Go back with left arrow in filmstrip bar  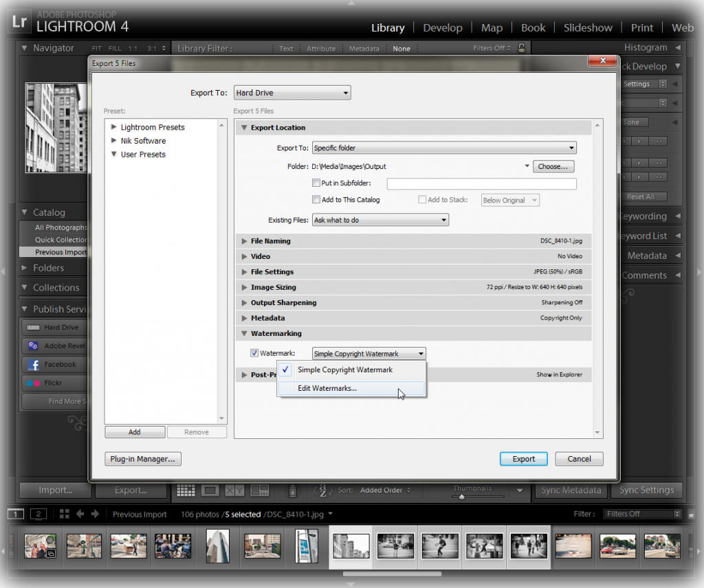(x=80, y=514)
